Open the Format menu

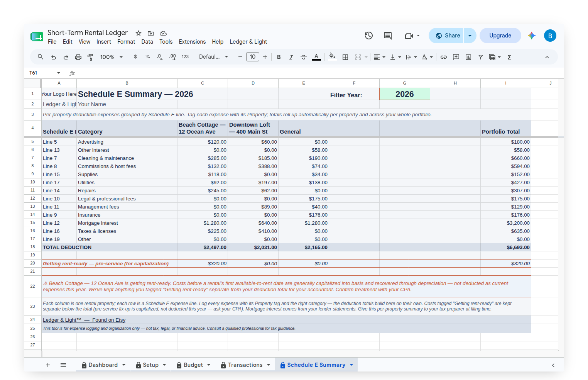[126, 42]
